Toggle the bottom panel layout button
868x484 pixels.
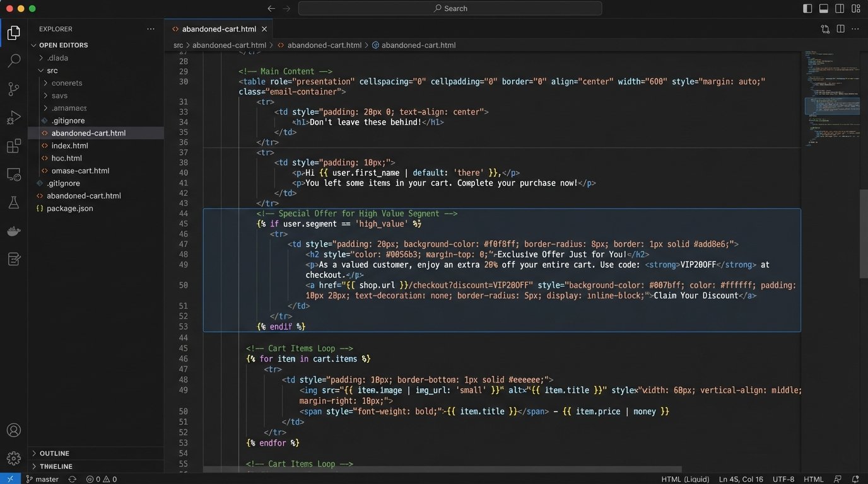pos(824,8)
